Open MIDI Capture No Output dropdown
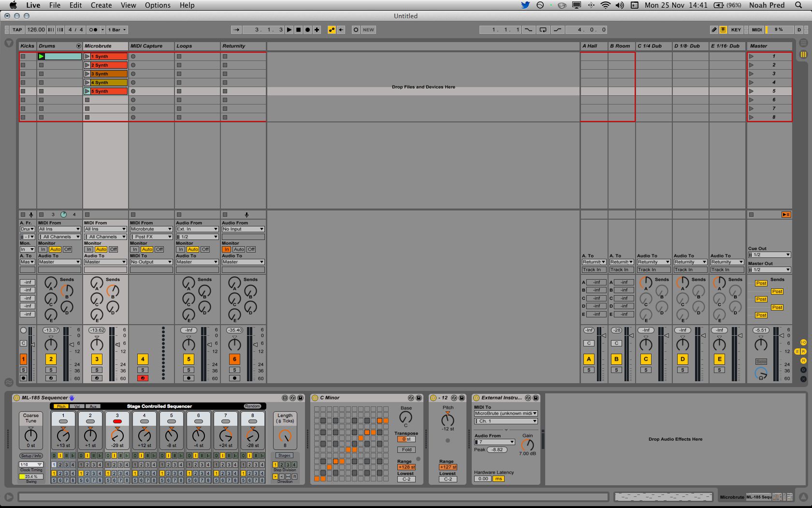 coord(151,262)
